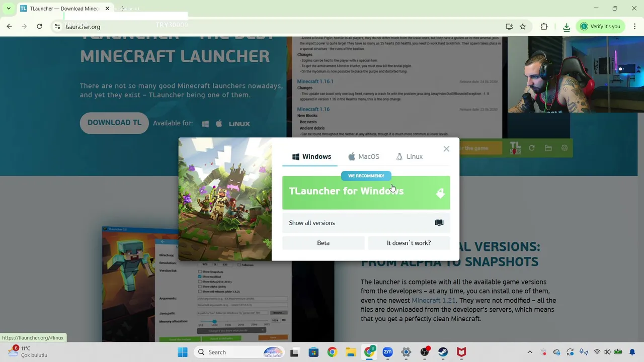Click the book icon beside Show all versions
644x362 pixels.
point(439,223)
